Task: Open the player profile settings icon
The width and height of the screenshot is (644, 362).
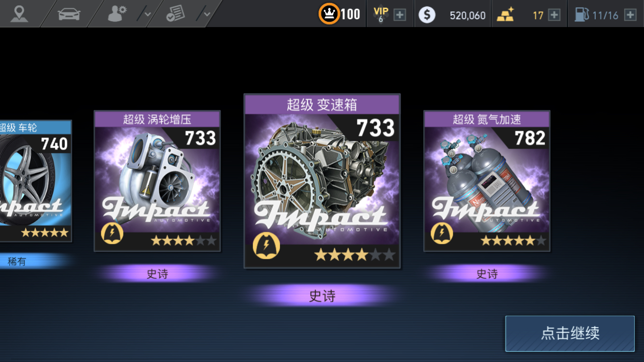Action: (x=117, y=14)
